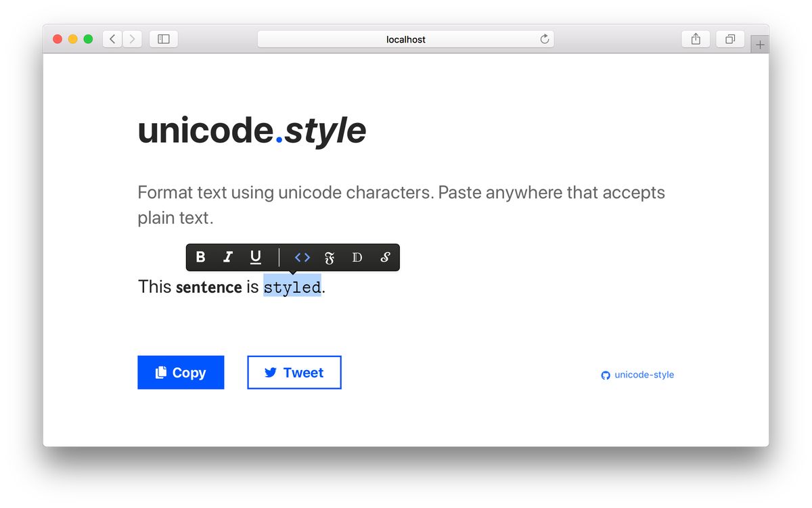The height and width of the screenshot is (508, 812).
Task: Apply the double-struck letter style
Action: 357,257
